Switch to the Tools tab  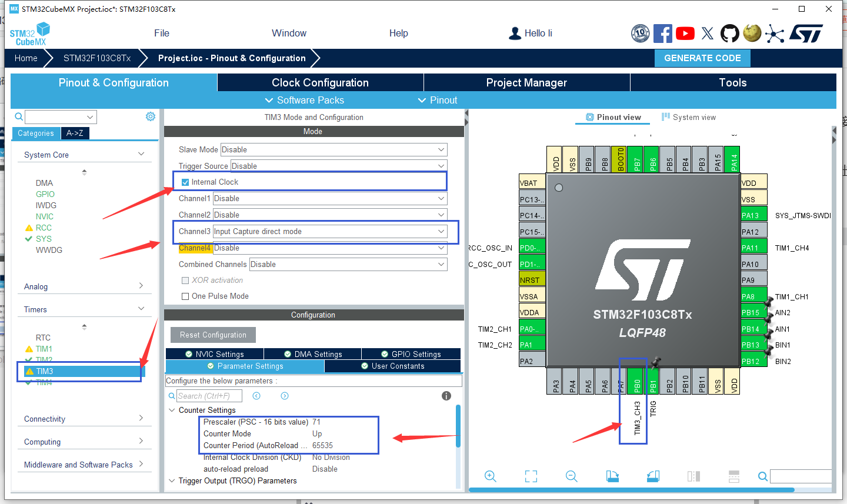coord(733,83)
